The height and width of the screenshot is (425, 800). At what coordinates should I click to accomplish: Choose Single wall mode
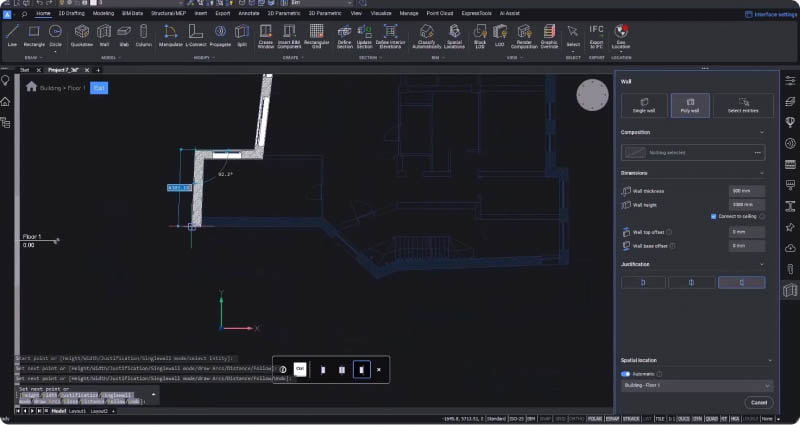click(644, 106)
